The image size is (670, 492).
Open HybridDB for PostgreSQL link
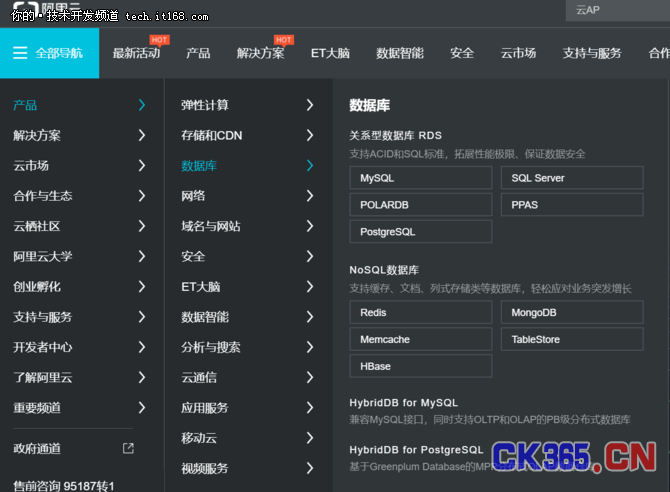point(416,450)
